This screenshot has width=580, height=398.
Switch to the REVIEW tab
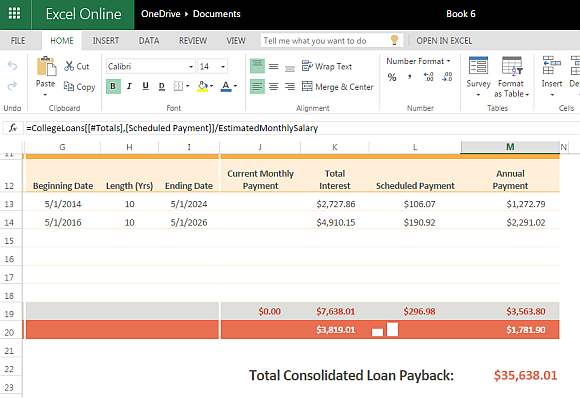point(193,41)
